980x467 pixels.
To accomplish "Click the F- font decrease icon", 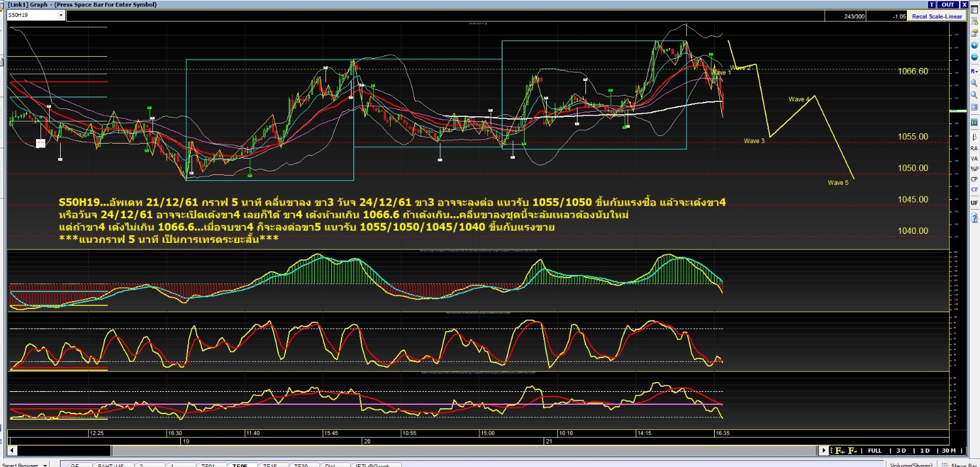I will click(x=852, y=451).
